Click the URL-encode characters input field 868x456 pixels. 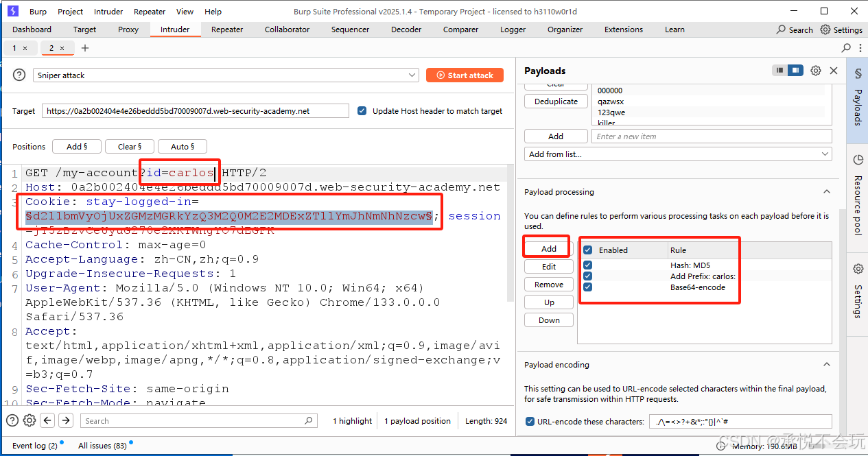click(x=740, y=422)
